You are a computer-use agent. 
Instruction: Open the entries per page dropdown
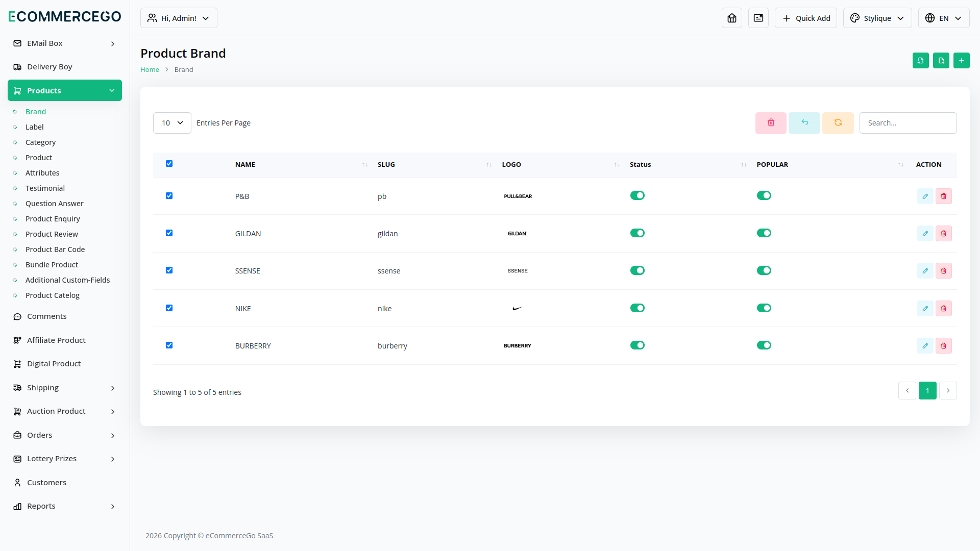[172, 123]
